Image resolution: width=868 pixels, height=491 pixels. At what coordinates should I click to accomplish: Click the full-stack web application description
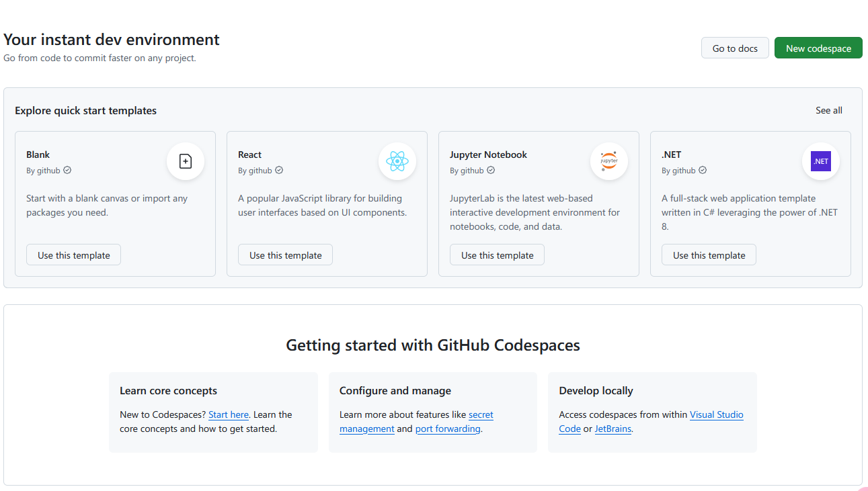[750, 213]
